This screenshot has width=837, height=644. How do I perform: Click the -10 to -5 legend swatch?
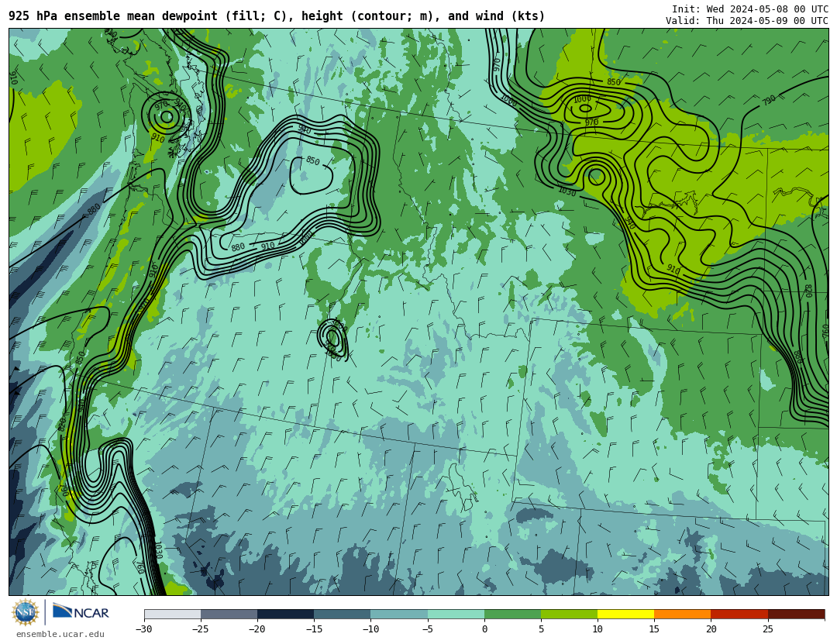click(399, 614)
